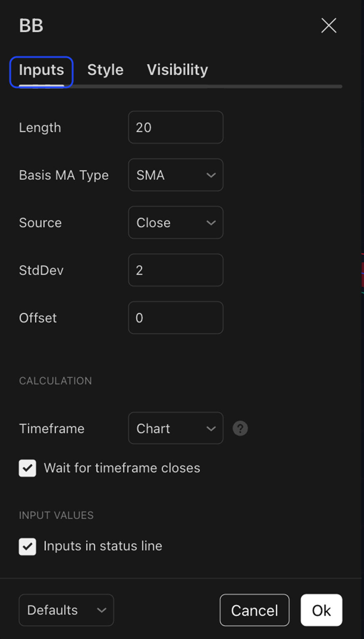Click the checkmark inside Inputs in status line

(x=27, y=546)
